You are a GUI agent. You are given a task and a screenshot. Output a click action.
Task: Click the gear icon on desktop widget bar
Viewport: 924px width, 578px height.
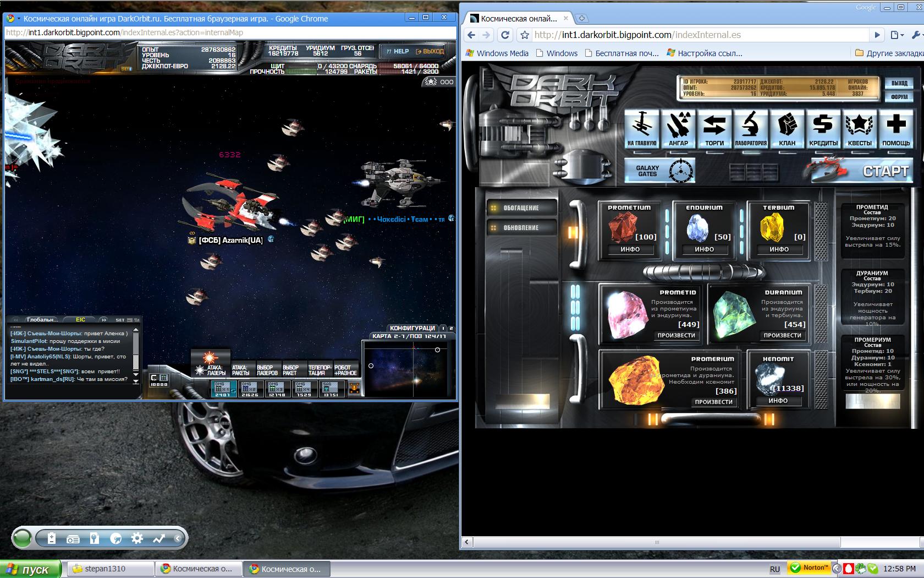click(137, 538)
